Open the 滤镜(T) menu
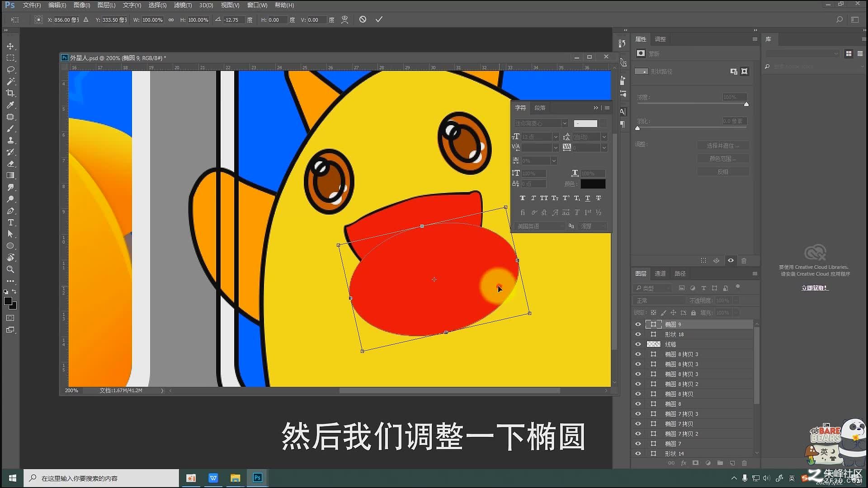Image resolution: width=868 pixels, height=488 pixels. point(183,5)
